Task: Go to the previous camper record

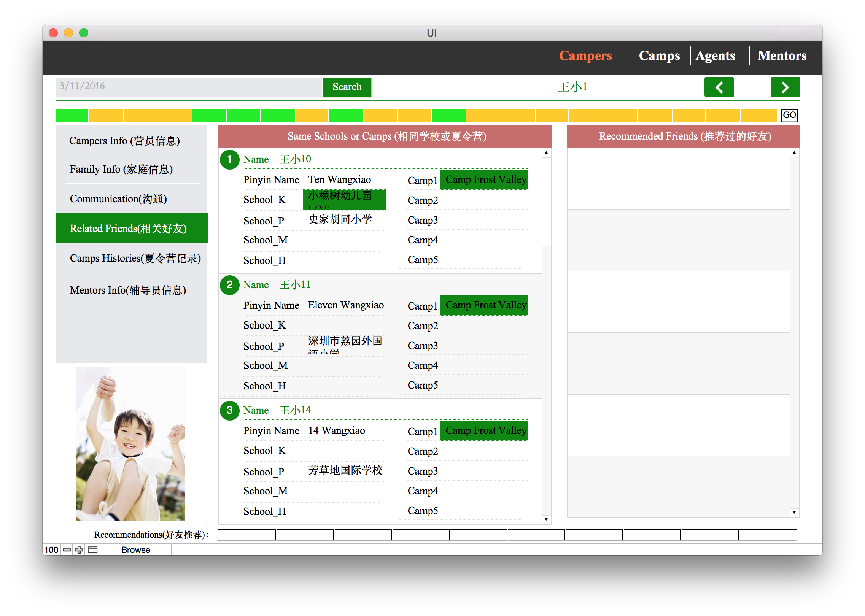Action: pyautogui.click(x=719, y=87)
